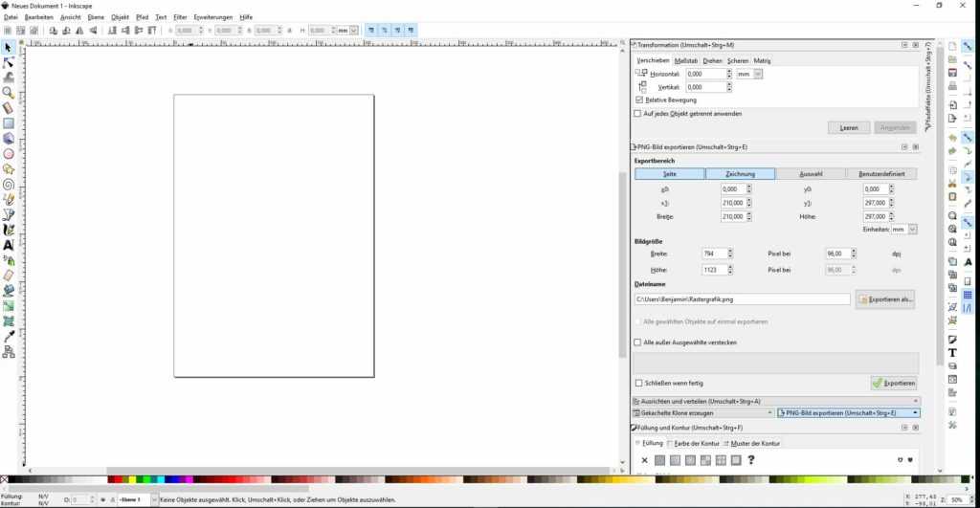Viewport: 980px width, 508px height.
Task: Click the No paint X icon
Action: click(644, 460)
